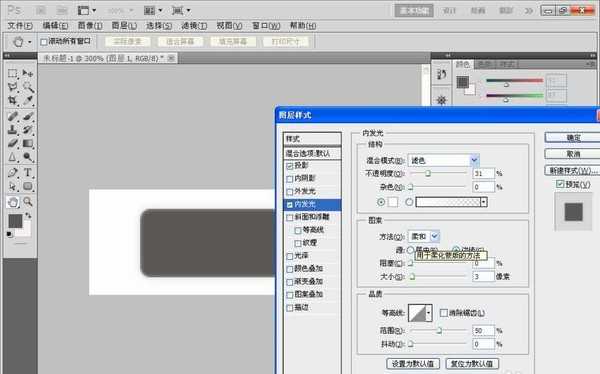
Task: Select the Eraser tool
Action: pyautogui.click(x=13, y=144)
